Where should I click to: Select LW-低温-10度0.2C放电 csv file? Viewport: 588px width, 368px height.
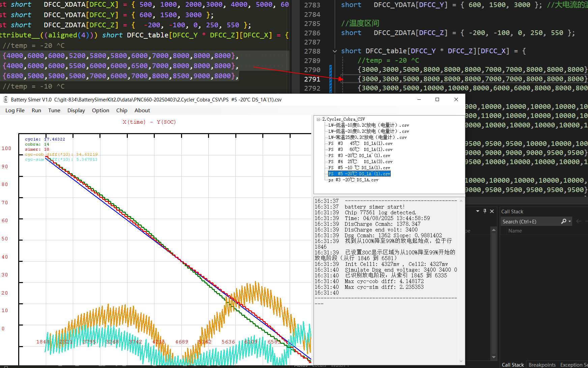[369, 125]
